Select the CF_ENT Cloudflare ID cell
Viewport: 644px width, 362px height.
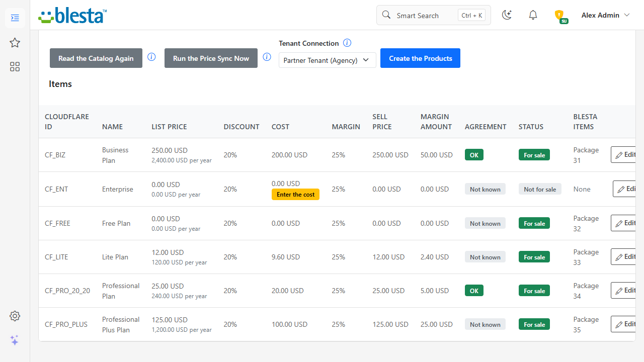click(x=56, y=189)
